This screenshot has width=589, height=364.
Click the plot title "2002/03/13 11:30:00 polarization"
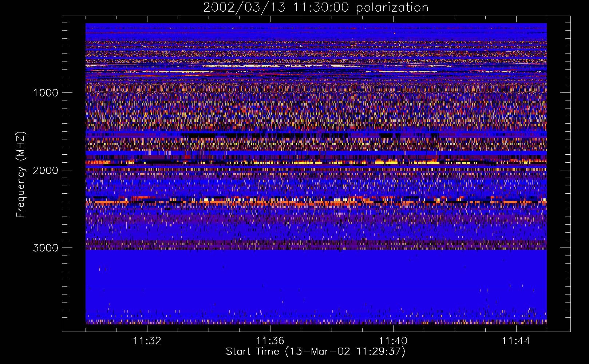tap(316, 8)
